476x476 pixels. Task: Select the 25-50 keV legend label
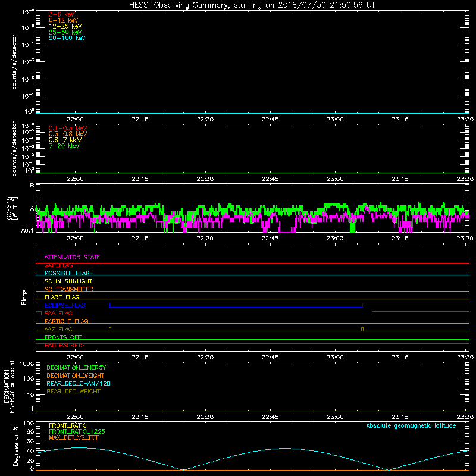coord(65,32)
